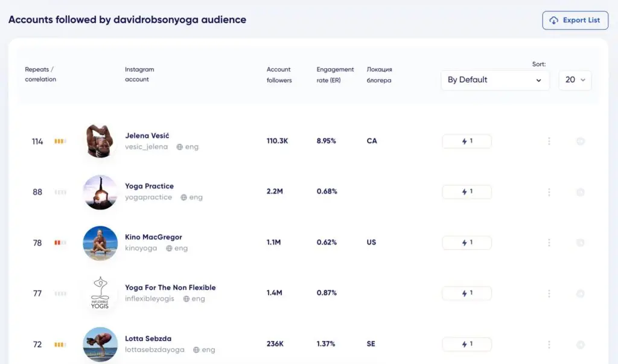
Task: Open the By Default sort dropdown
Action: (x=495, y=80)
